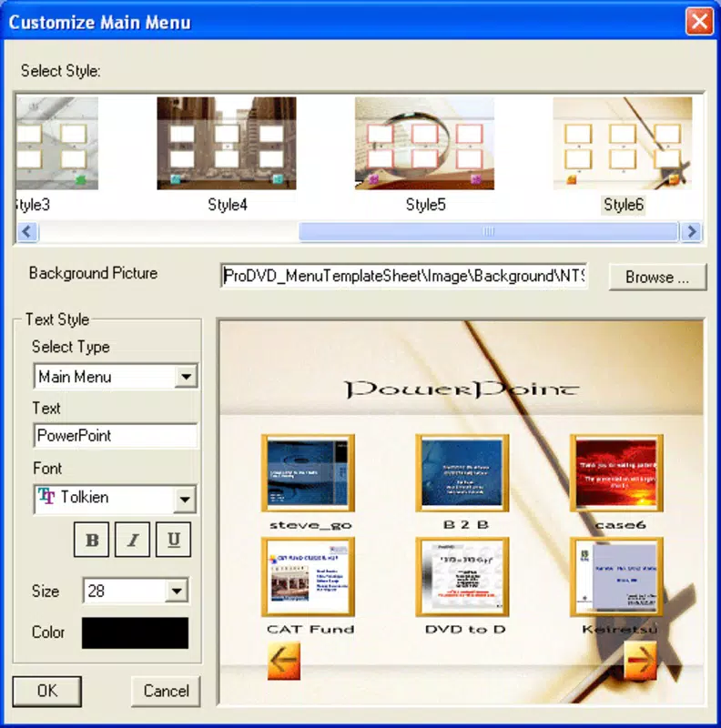Open the Font dropdown showing Tolkien
Image resolution: width=721 pixels, height=728 pixels.
185,499
